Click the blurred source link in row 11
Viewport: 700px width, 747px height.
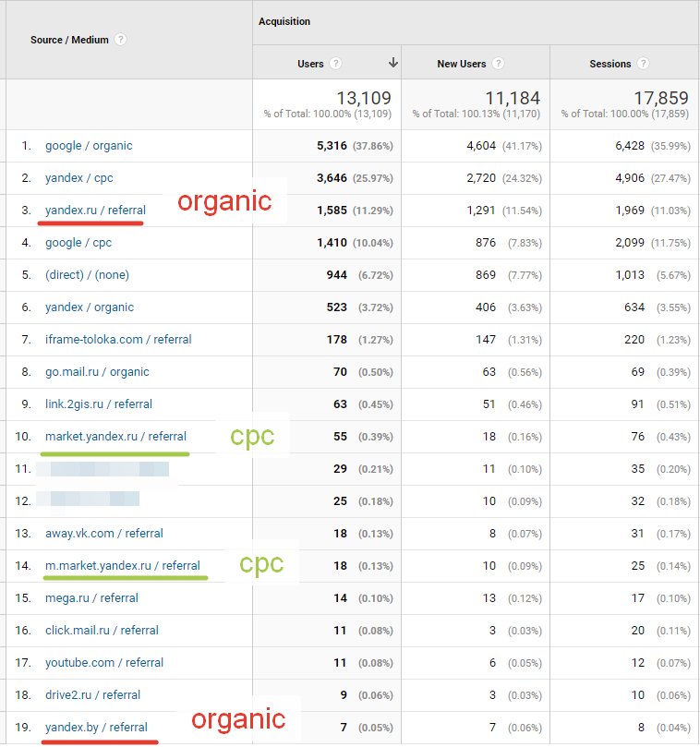pos(103,469)
